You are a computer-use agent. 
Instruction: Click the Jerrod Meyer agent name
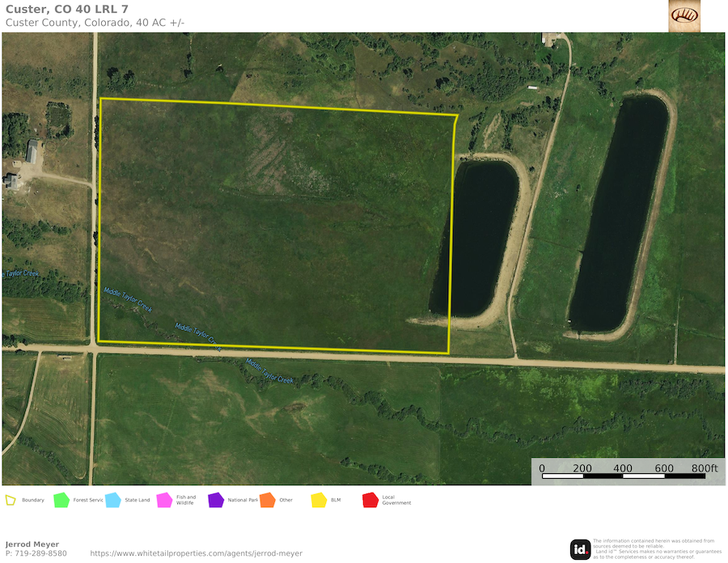[32, 544]
